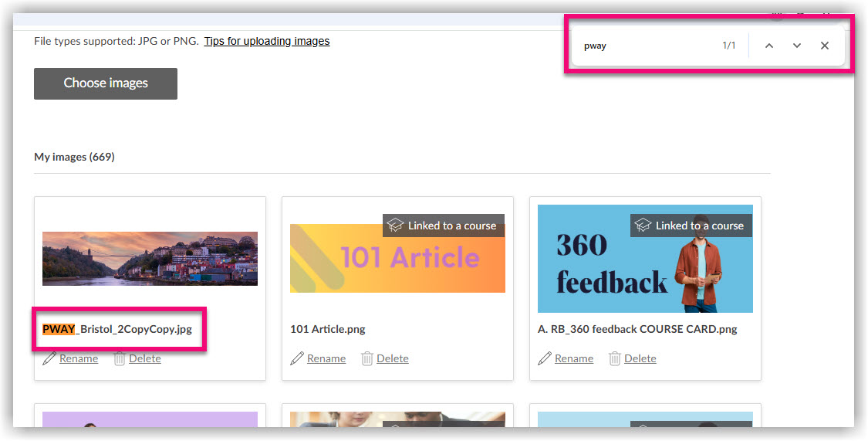The height and width of the screenshot is (441, 868).
Task: Click trash icon for PWAY_Bristol image
Action: click(120, 358)
